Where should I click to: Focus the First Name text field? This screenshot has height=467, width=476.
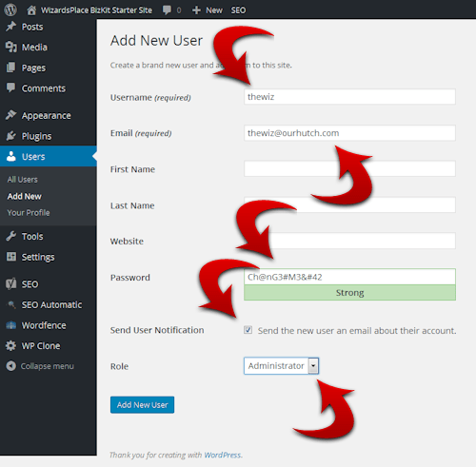349,168
